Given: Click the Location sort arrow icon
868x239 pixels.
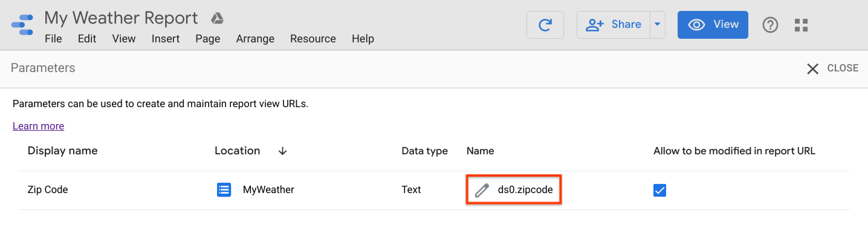Looking at the screenshot, I should pos(282,151).
